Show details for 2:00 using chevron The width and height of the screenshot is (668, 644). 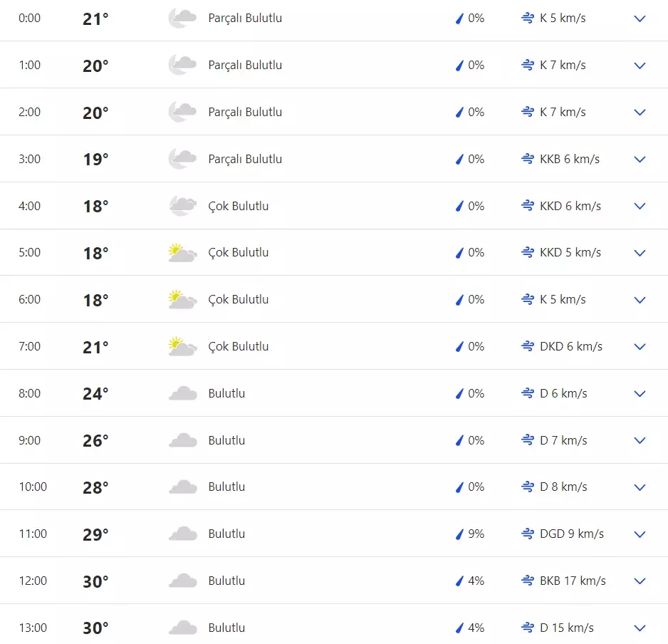640,112
